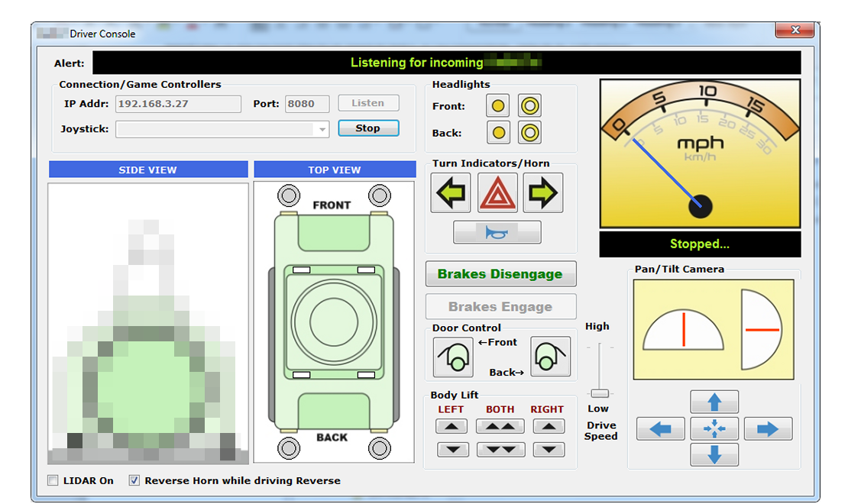Sound the horn button
The height and width of the screenshot is (504, 848).
pos(497,232)
